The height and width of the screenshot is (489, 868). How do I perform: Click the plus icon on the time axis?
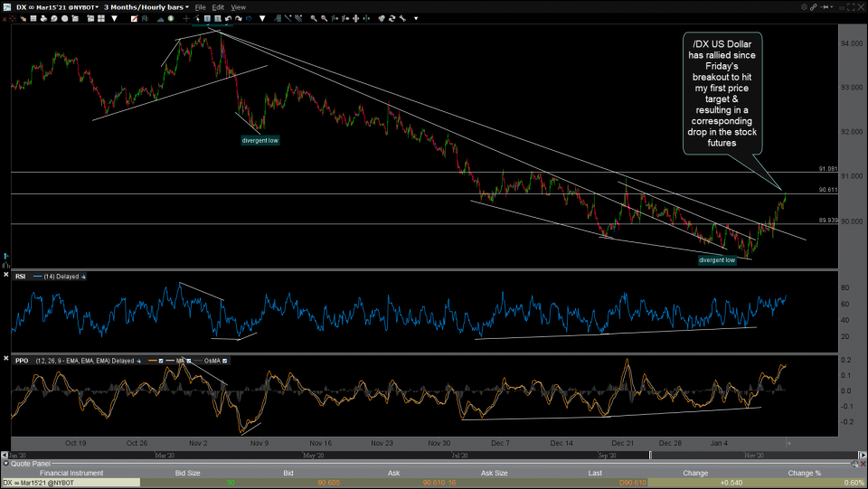(x=788, y=443)
